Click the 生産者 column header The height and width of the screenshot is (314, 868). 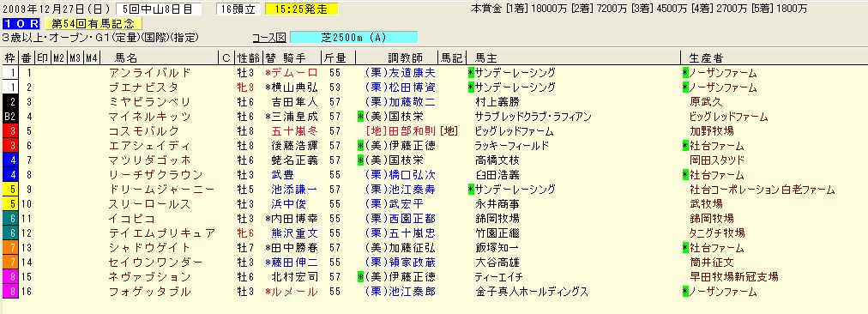(x=706, y=57)
